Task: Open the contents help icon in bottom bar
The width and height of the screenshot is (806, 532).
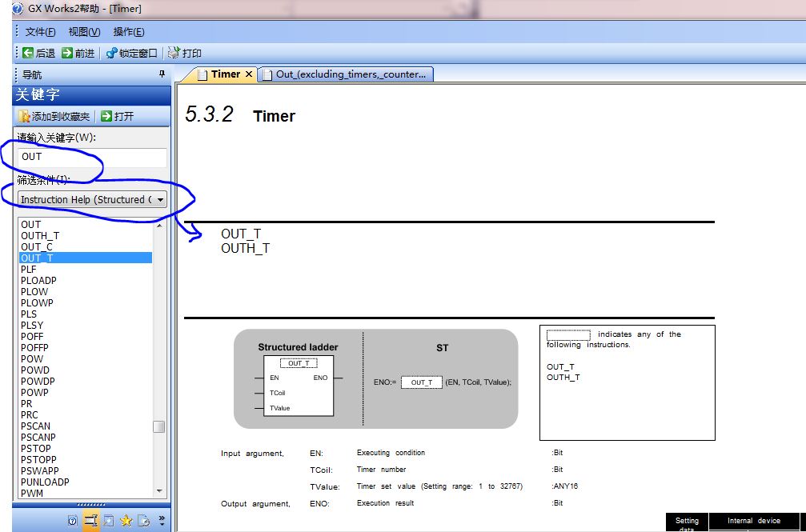Action: coord(73,521)
